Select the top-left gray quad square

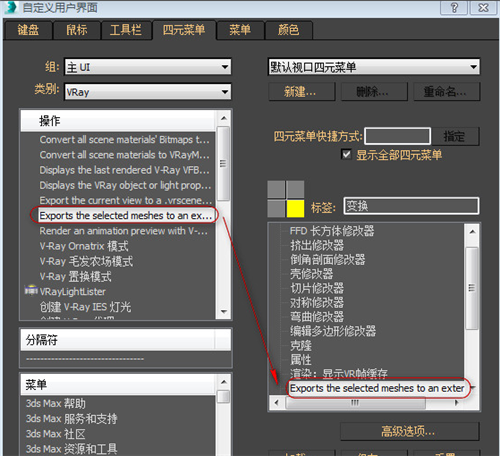(x=276, y=189)
